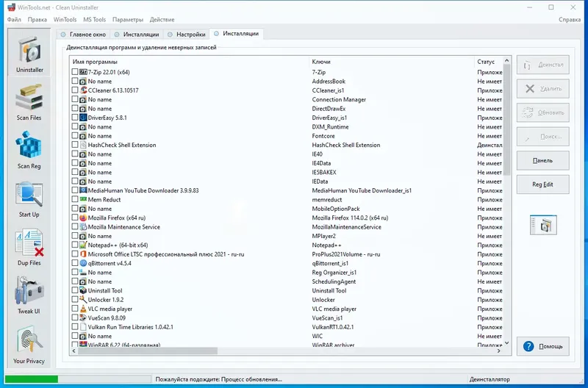This screenshot has height=388, width=588.
Task: Open Помощь help
Action: coord(542,346)
